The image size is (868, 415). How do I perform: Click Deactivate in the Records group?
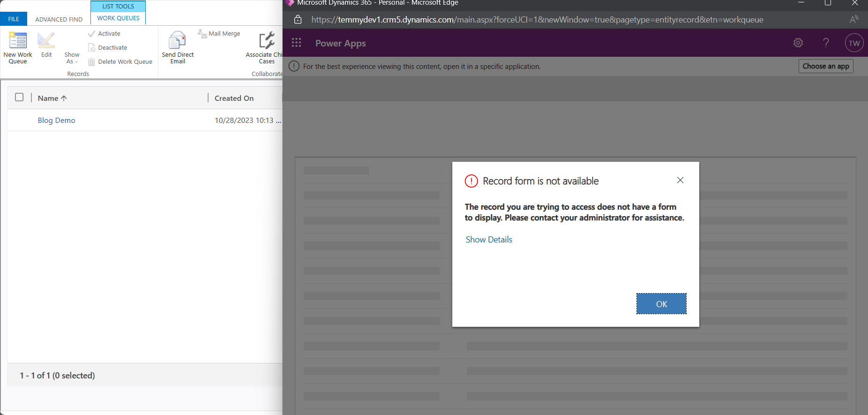tap(108, 48)
